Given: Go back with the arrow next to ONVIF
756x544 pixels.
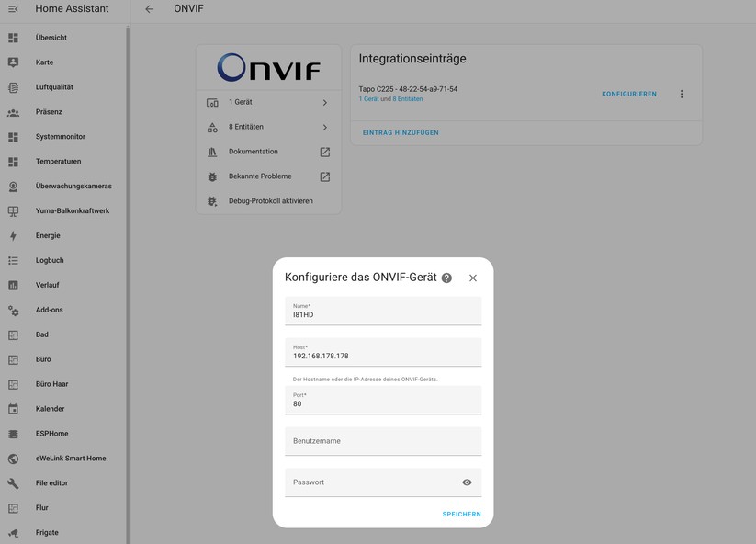Looking at the screenshot, I should [x=150, y=8].
